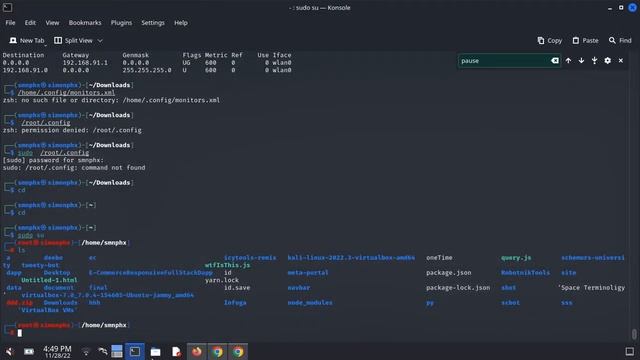Screen dimensions: 640x360
Task: Expand the Split View dropdown arrow
Action: point(100,40)
